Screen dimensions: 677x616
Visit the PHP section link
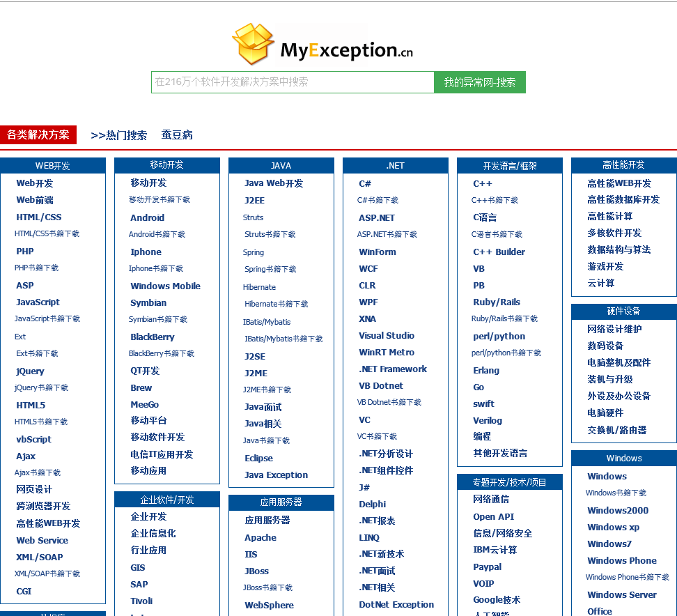pyautogui.click(x=25, y=251)
